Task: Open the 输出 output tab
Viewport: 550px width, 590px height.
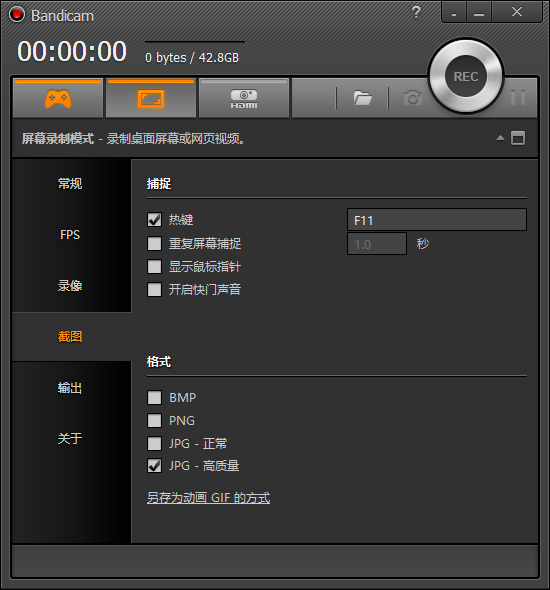Action: [x=70, y=388]
